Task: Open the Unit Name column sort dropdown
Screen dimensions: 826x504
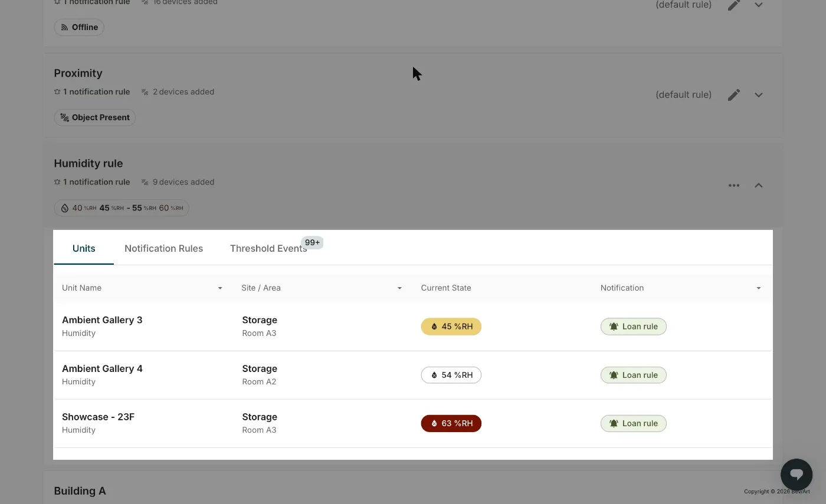Action: (220, 288)
